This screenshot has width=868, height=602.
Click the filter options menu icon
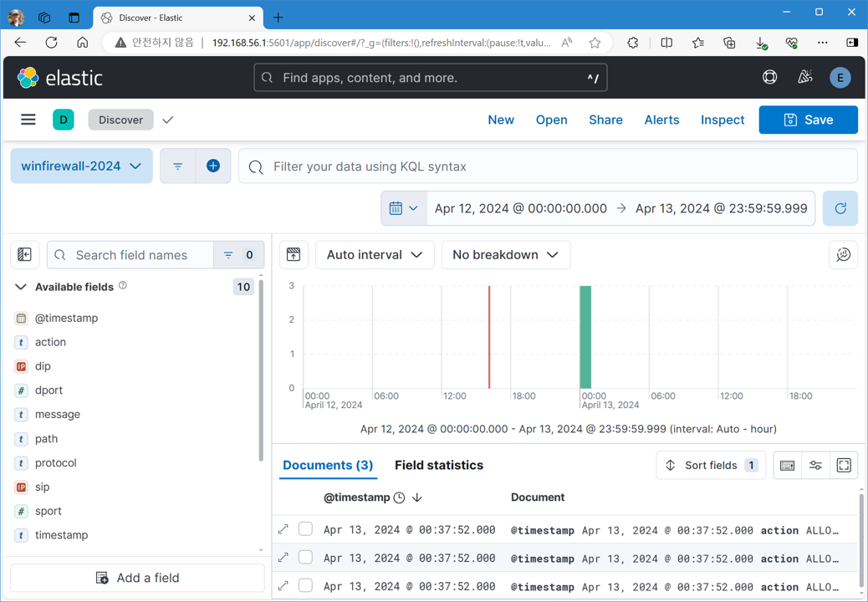point(177,166)
